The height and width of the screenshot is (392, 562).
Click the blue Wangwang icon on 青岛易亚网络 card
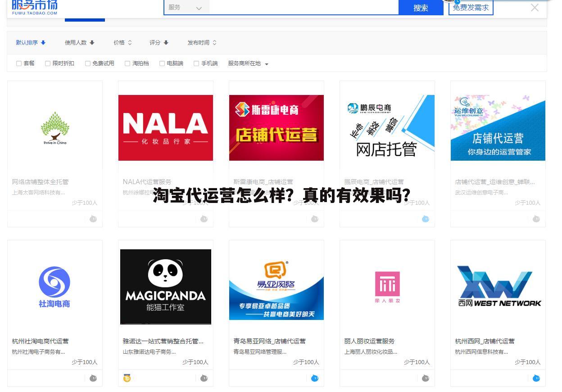tap(315, 378)
